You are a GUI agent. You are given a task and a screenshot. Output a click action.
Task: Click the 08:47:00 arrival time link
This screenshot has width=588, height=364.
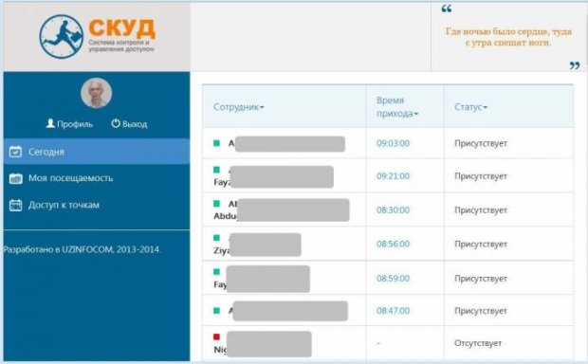(x=393, y=310)
